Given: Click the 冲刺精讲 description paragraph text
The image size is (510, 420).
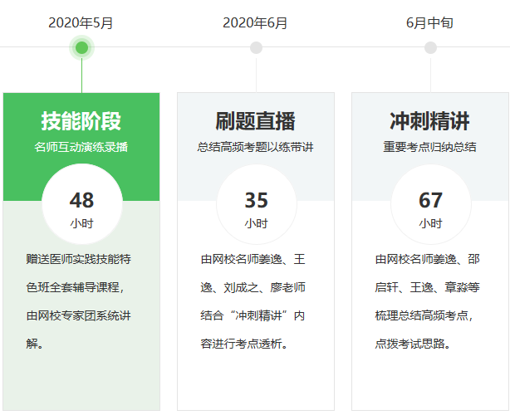Looking at the screenshot, I should 428,300.
